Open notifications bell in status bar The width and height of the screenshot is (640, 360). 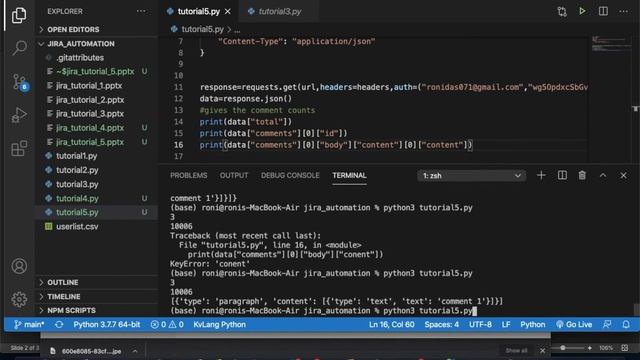[x=626, y=324]
